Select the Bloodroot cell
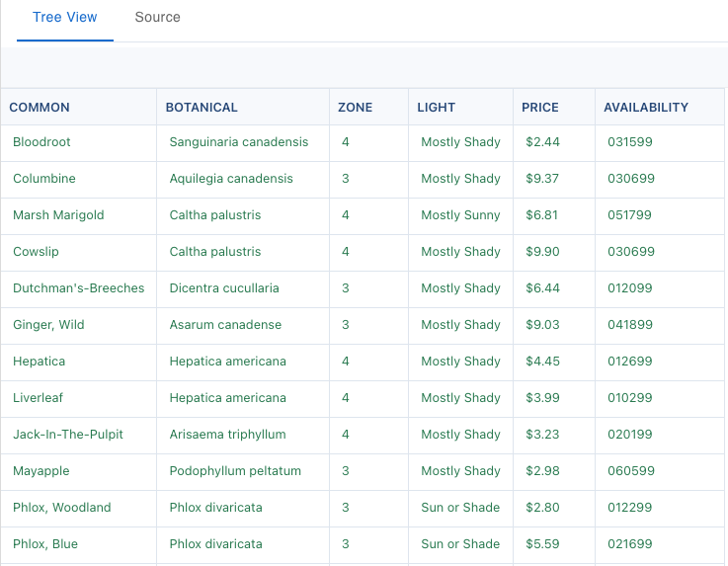The image size is (728, 566). tap(79, 142)
